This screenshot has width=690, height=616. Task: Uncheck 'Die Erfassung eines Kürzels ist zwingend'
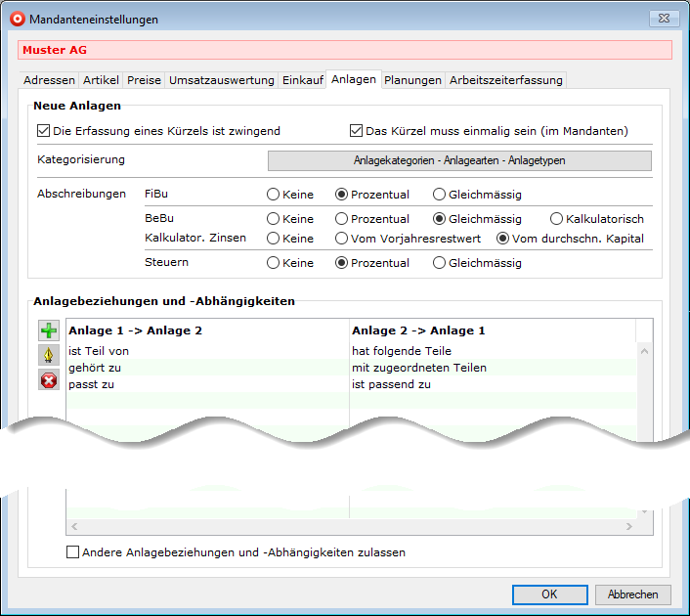[43, 131]
